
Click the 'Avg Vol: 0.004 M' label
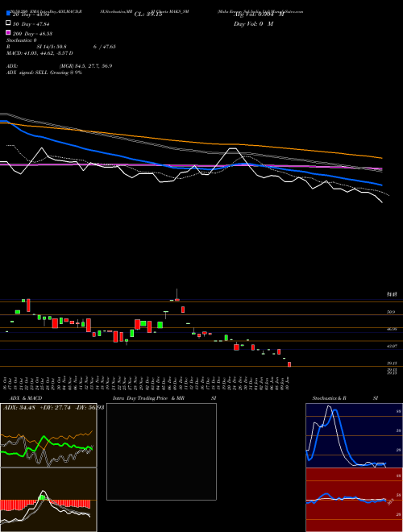click(x=259, y=15)
